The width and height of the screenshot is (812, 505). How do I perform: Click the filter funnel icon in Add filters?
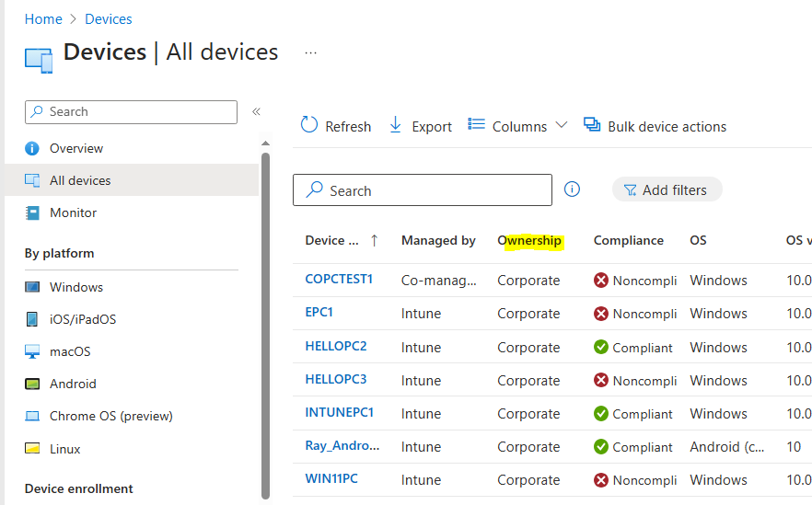click(x=631, y=190)
